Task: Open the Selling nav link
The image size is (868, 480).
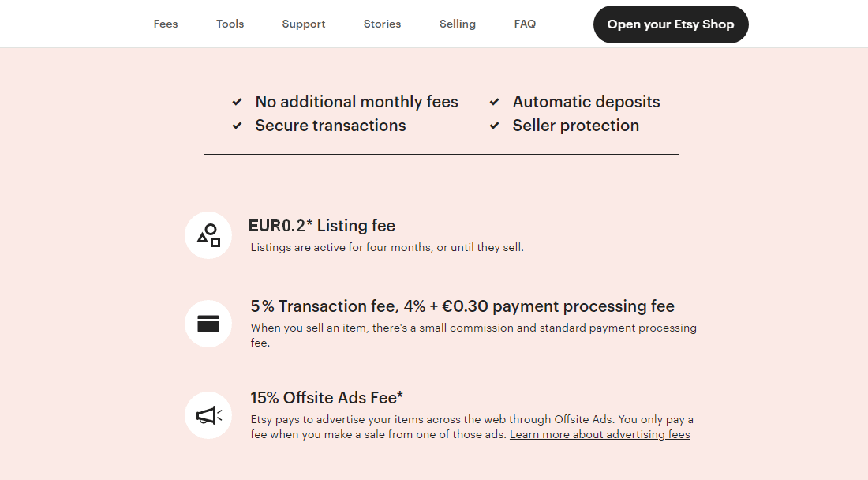Action: point(458,24)
